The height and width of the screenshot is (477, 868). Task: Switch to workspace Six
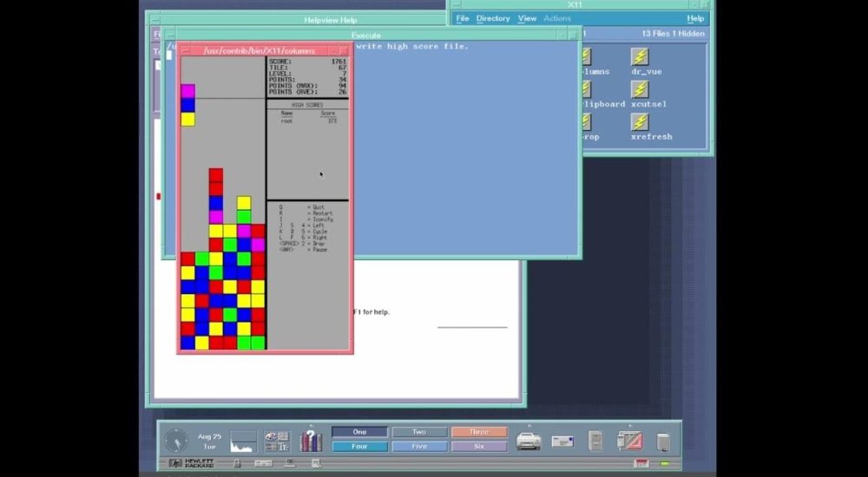pyautogui.click(x=479, y=446)
